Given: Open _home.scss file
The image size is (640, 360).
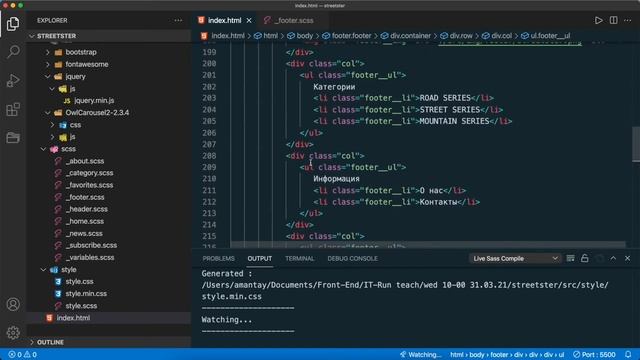Looking at the screenshot, I should [84, 221].
